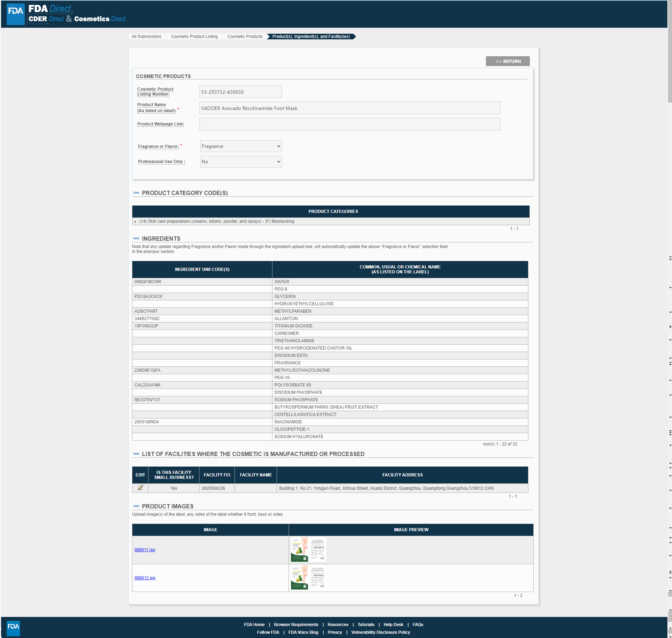
Task: Navigate to Cosmetic Product Listing breadcrumb
Action: point(194,37)
